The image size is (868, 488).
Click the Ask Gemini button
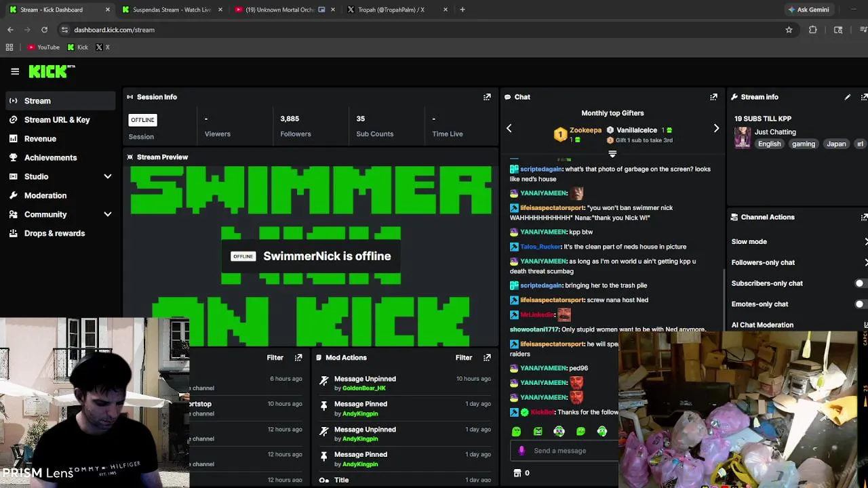[808, 9]
